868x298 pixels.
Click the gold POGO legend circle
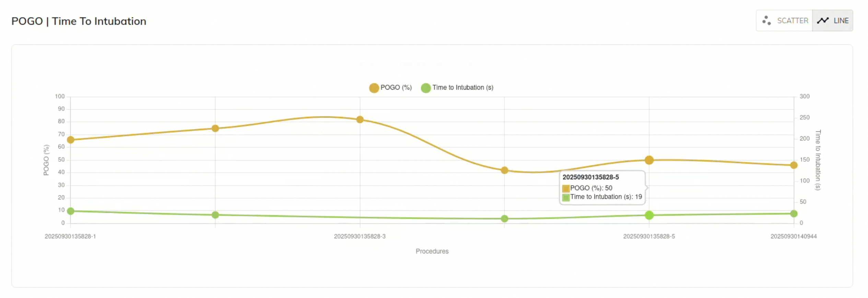(374, 88)
